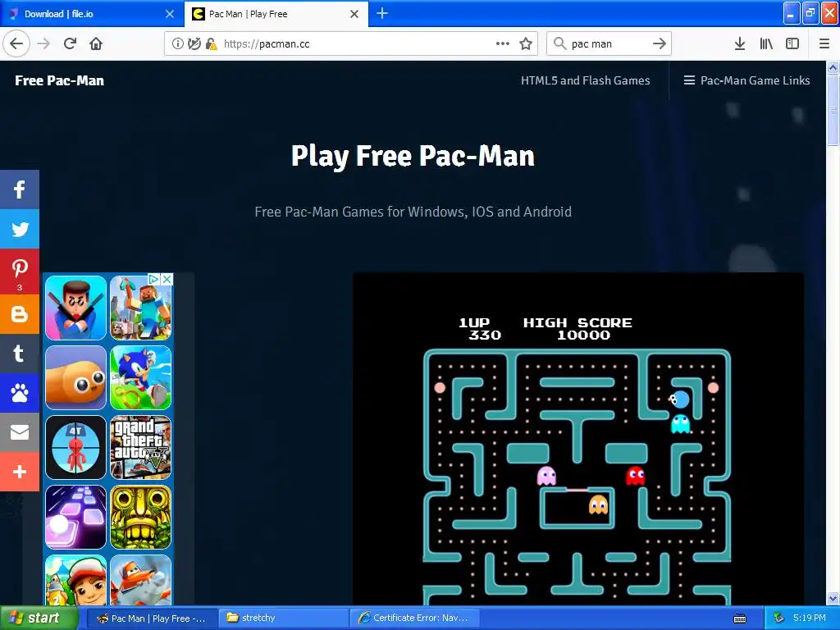The image size is (840, 630).
Task: Click the AdChoices triangle icon
Action: [153, 279]
